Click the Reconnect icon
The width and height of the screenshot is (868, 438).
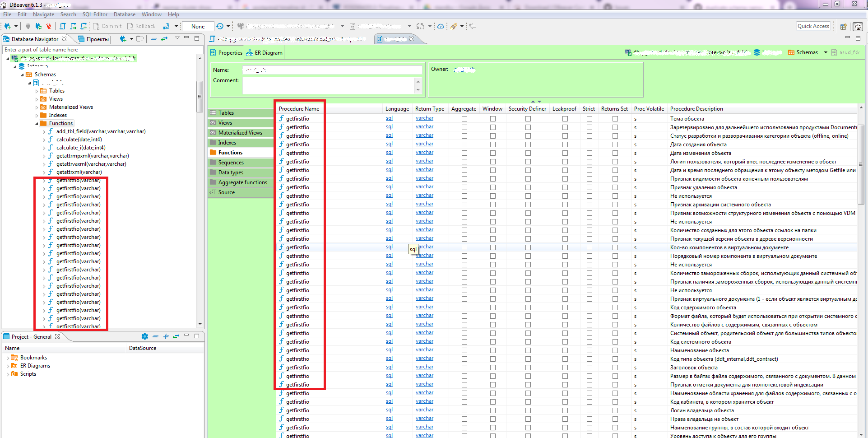click(38, 26)
